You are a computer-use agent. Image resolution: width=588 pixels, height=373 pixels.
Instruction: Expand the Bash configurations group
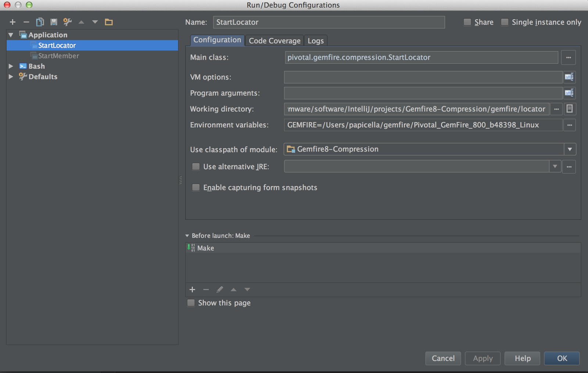[11, 66]
